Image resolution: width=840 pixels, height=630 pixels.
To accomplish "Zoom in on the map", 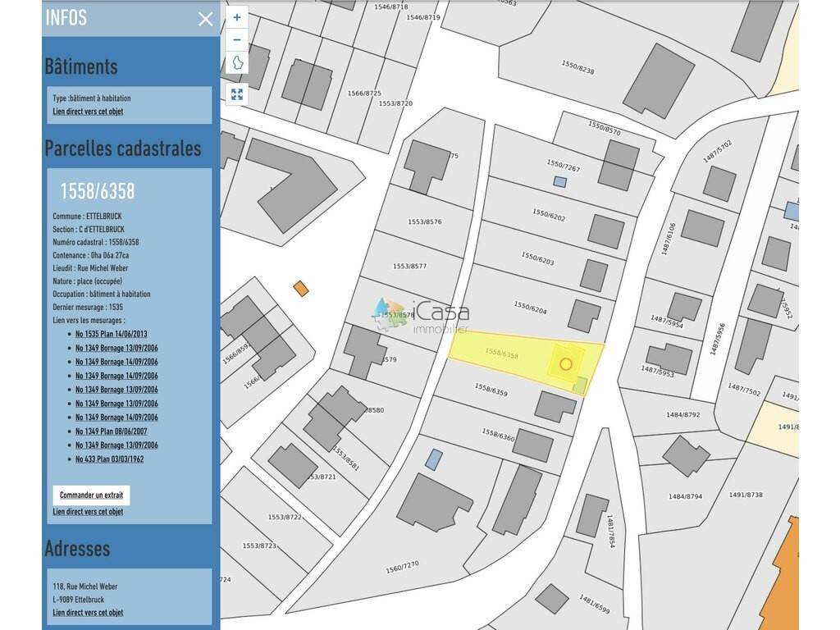I will click(x=237, y=17).
